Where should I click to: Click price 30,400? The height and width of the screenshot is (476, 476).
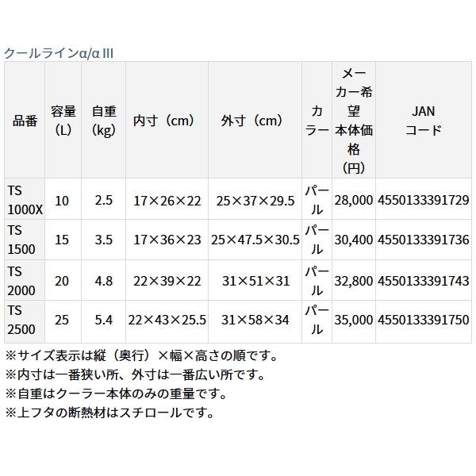click(354, 240)
